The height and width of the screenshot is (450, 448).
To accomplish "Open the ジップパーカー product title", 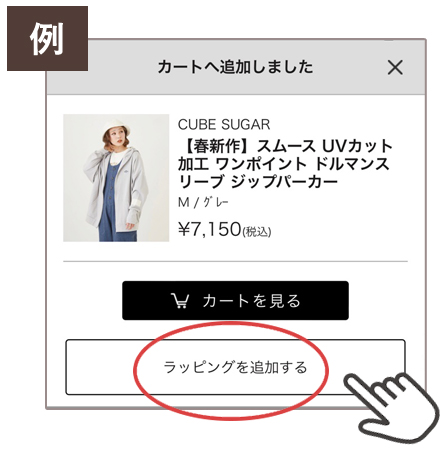I will point(285,164).
